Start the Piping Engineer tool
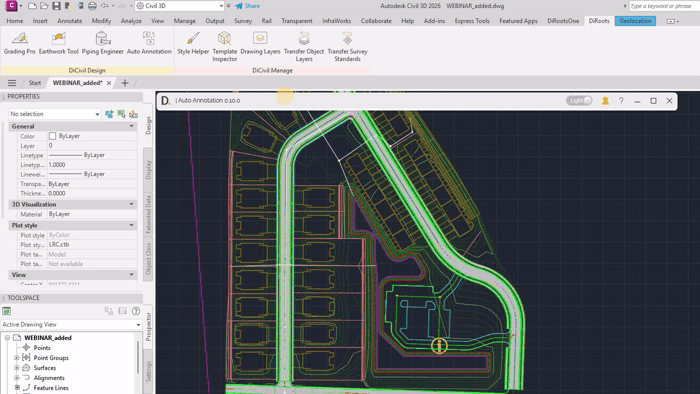 click(103, 43)
